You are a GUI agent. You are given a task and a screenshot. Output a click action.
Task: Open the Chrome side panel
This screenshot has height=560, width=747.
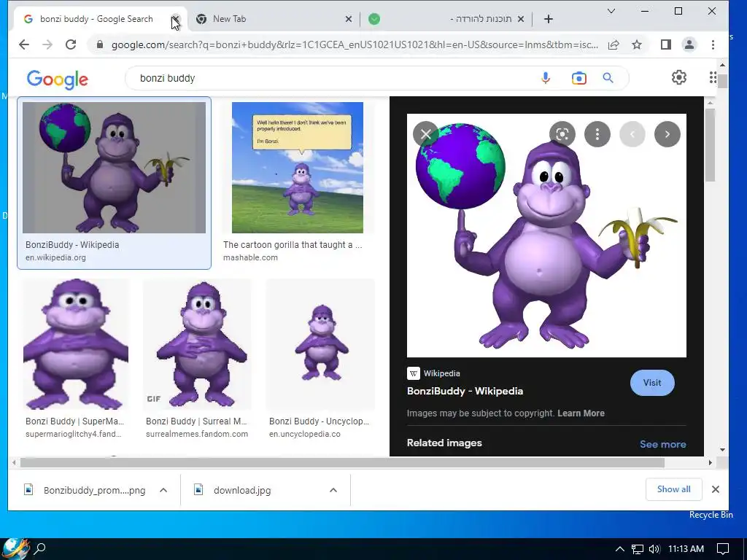point(665,44)
